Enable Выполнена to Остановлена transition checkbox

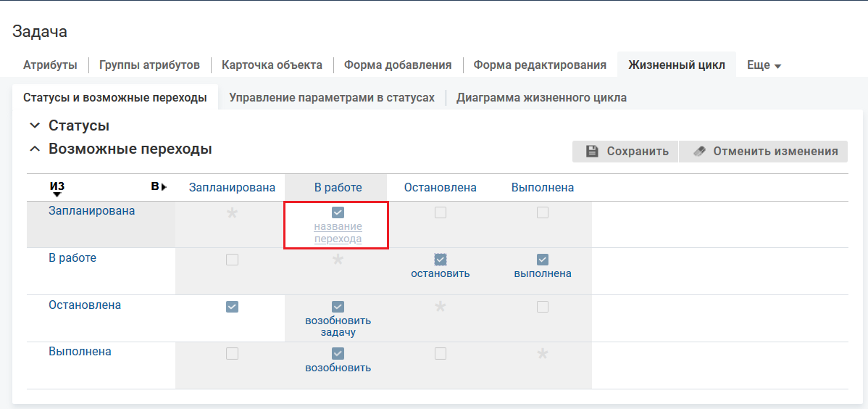441,353
